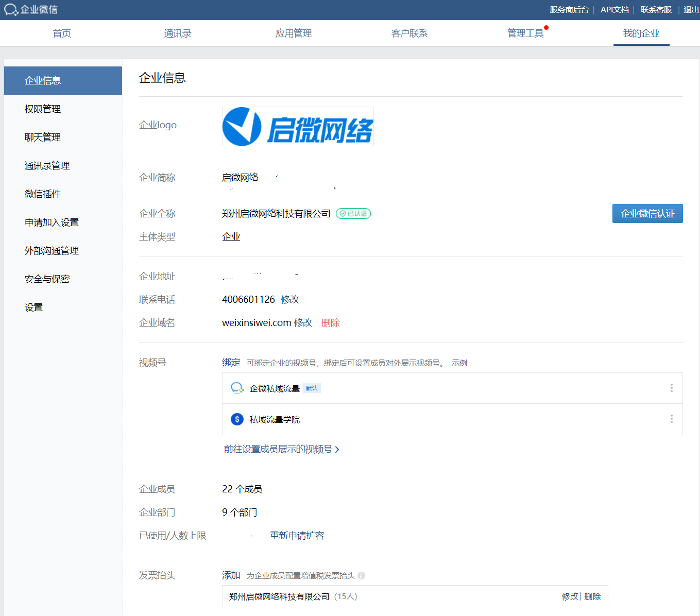The width and height of the screenshot is (700, 616).
Task: Click 修改 in invoice title row
Action: 570,596
